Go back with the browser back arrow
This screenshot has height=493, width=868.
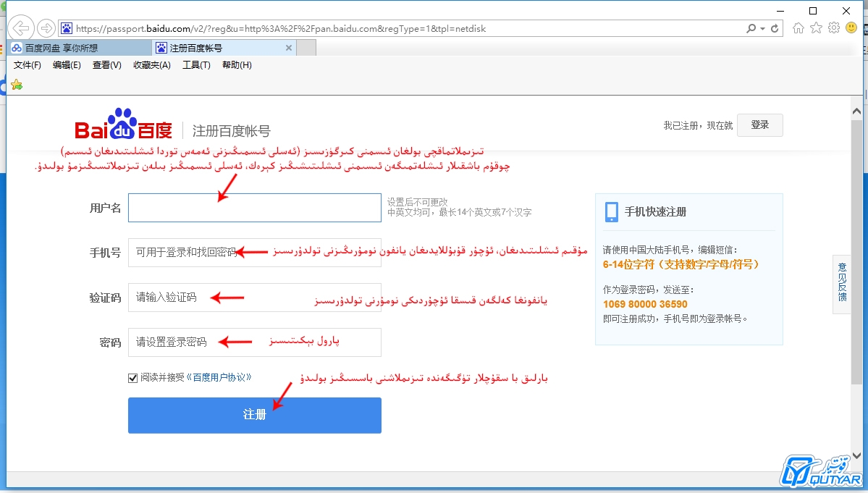(21, 28)
